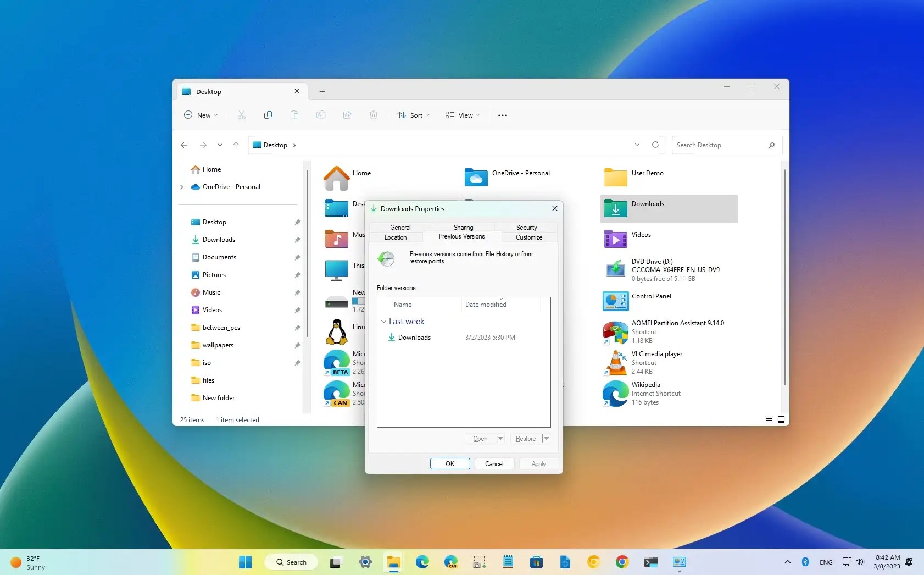Screen dimensions: 924x575
Task: Cut the selected item with the scissors icon
Action: pyautogui.click(x=242, y=115)
